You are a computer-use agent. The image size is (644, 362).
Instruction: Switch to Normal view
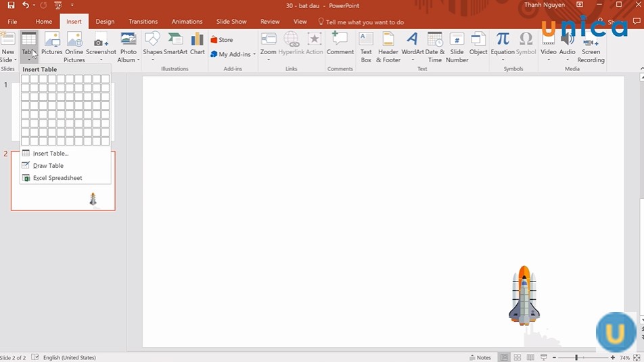[504, 357]
